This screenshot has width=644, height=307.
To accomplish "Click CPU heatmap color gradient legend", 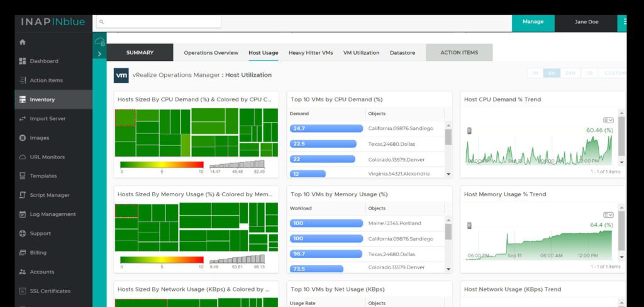I will [162, 165].
